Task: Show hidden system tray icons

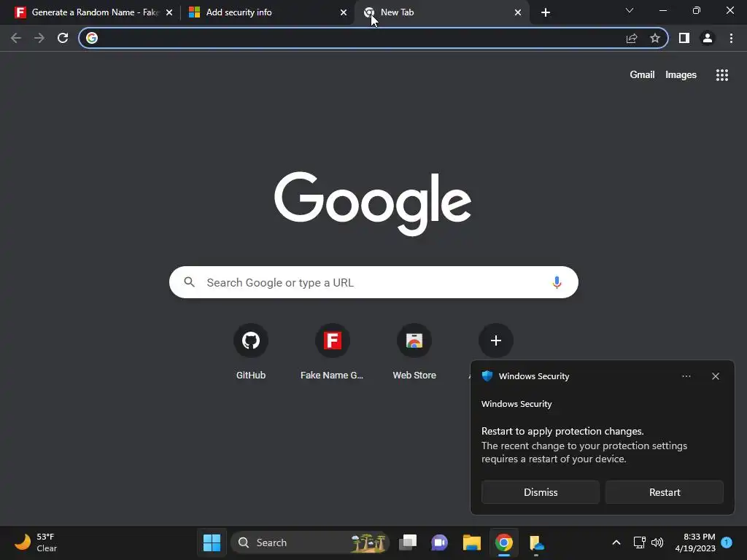Action: [x=616, y=542]
